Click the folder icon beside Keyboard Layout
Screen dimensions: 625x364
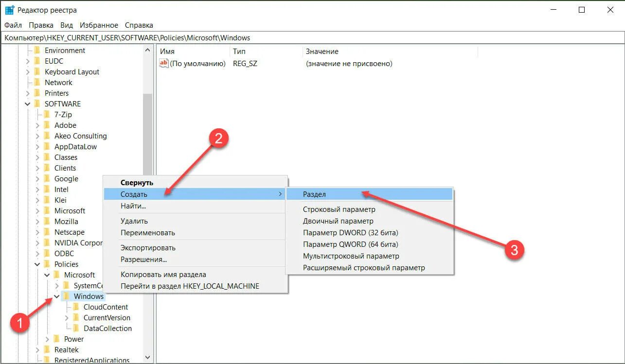point(37,72)
